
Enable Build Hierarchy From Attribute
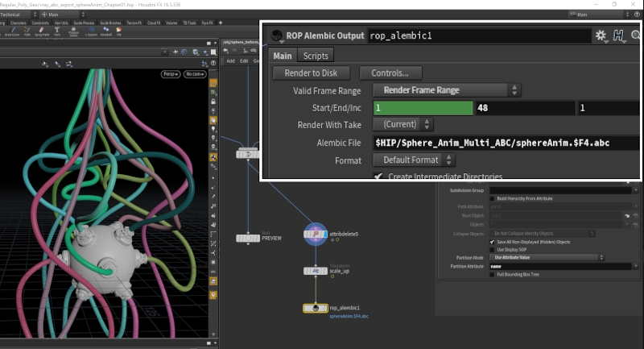(x=493, y=198)
